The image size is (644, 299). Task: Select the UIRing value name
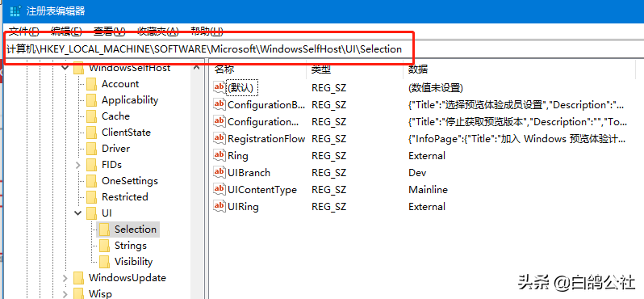[243, 206]
